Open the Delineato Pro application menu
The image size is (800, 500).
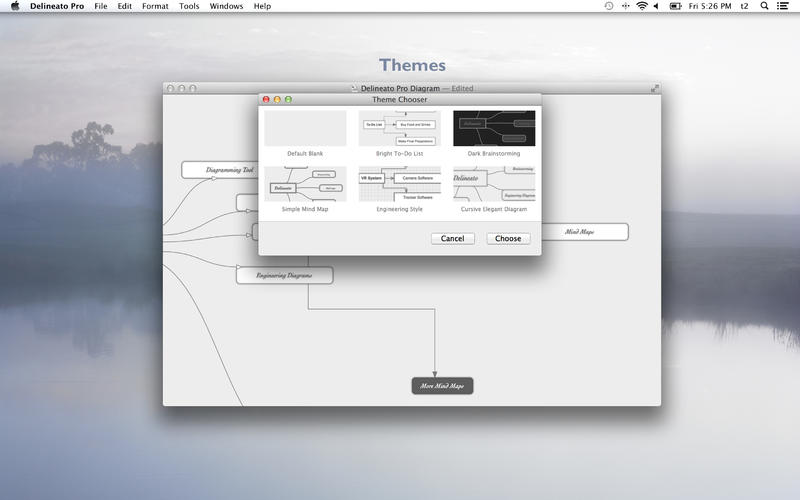coord(57,6)
